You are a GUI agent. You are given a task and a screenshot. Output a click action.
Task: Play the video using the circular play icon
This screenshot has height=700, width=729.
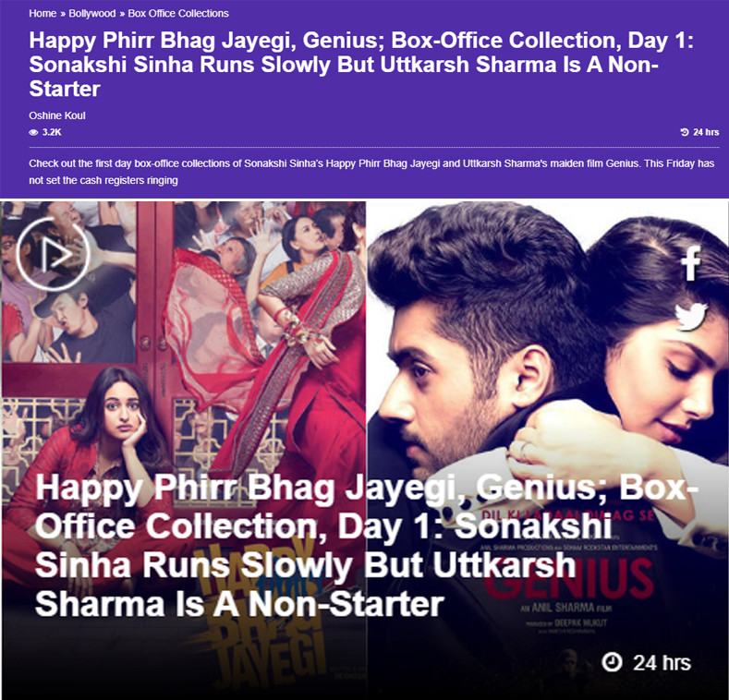(x=53, y=254)
